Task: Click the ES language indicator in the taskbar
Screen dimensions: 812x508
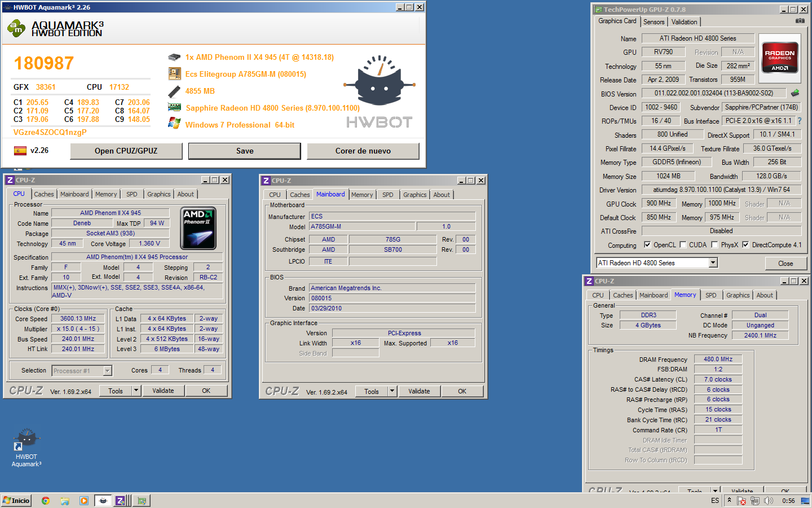Action: pos(715,501)
